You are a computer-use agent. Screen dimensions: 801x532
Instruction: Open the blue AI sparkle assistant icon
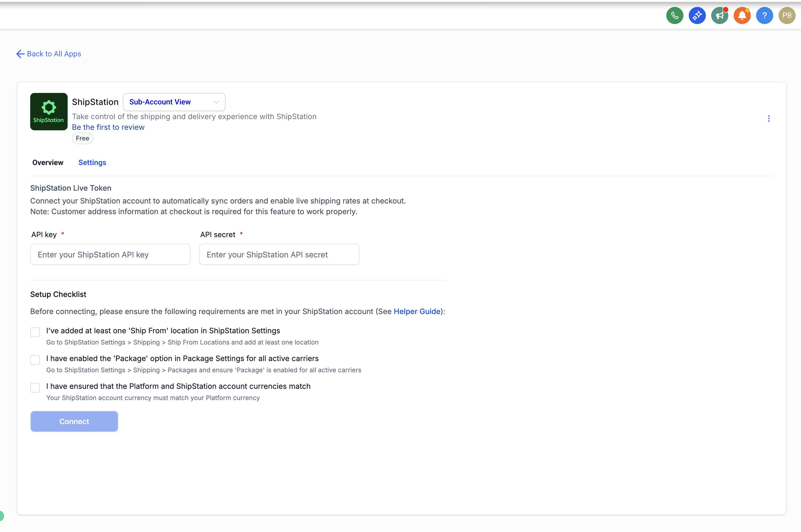click(697, 15)
